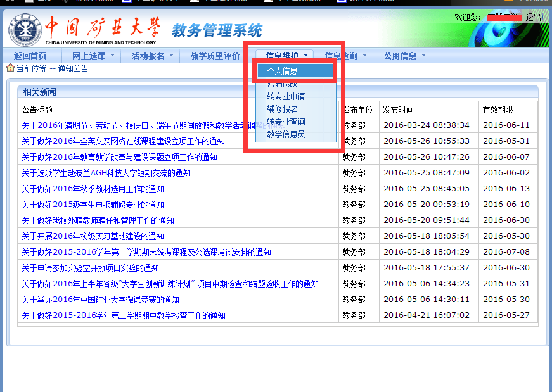Click the China University of Mining logo
The width and height of the screenshot is (552, 392).
tap(24, 30)
